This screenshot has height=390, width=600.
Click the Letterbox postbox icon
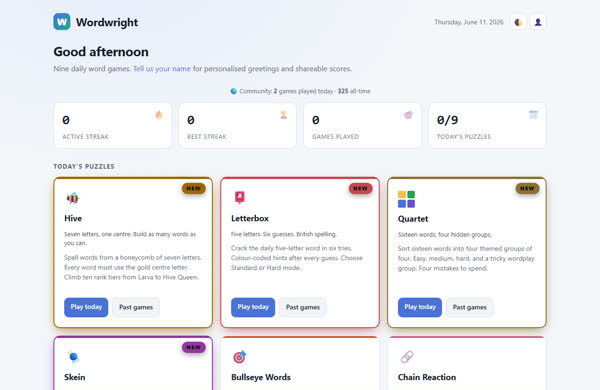pos(240,197)
